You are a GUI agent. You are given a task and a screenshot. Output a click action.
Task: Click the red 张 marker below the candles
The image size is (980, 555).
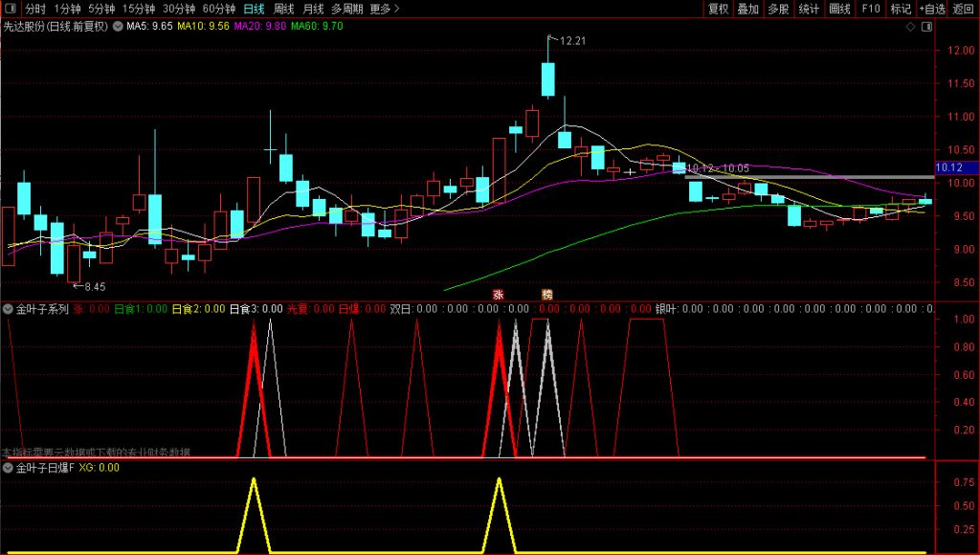pyautogui.click(x=498, y=294)
